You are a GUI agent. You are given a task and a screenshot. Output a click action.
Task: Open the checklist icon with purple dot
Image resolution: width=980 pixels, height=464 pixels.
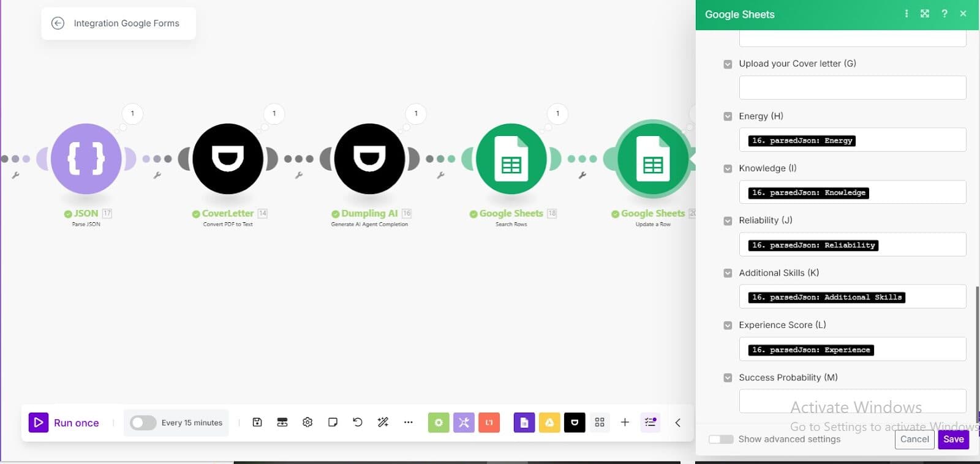[x=650, y=422]
